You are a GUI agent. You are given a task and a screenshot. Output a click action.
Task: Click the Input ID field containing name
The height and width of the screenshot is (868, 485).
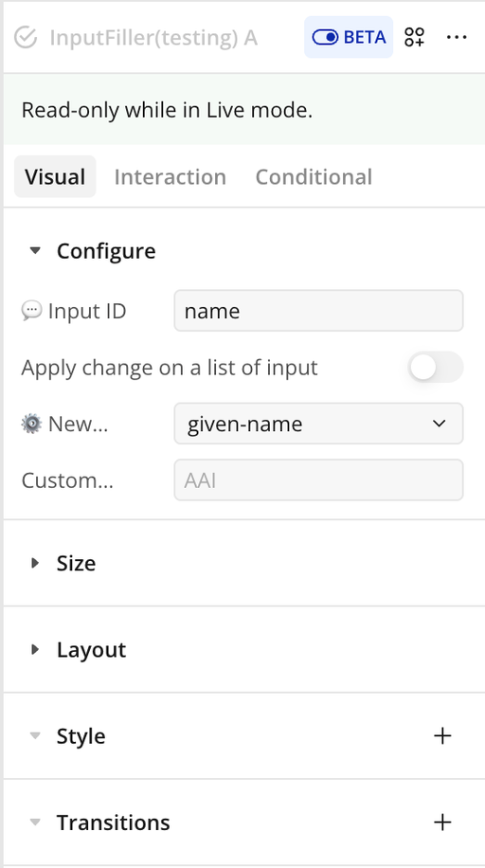click(x=319, y=311)
